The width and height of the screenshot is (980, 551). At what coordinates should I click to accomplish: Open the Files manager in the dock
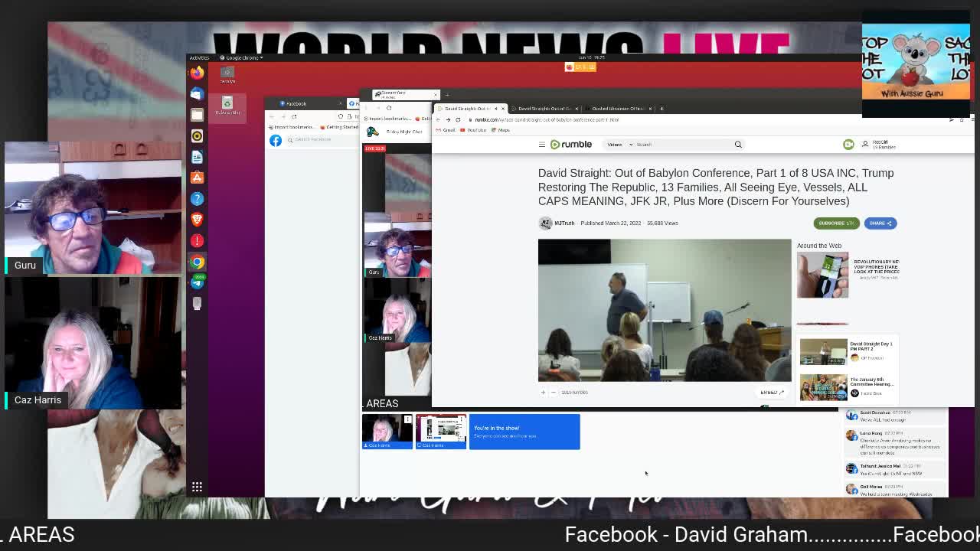[197, 115]
